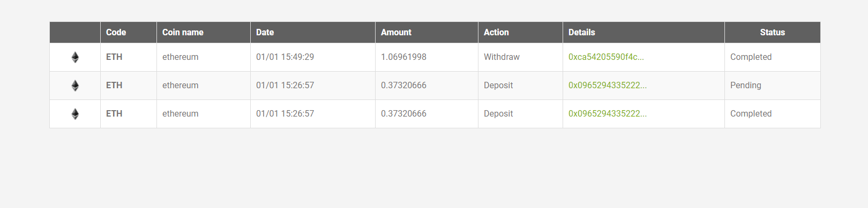
Task: Click the Completed status in the last row
Action: [751, 113]
